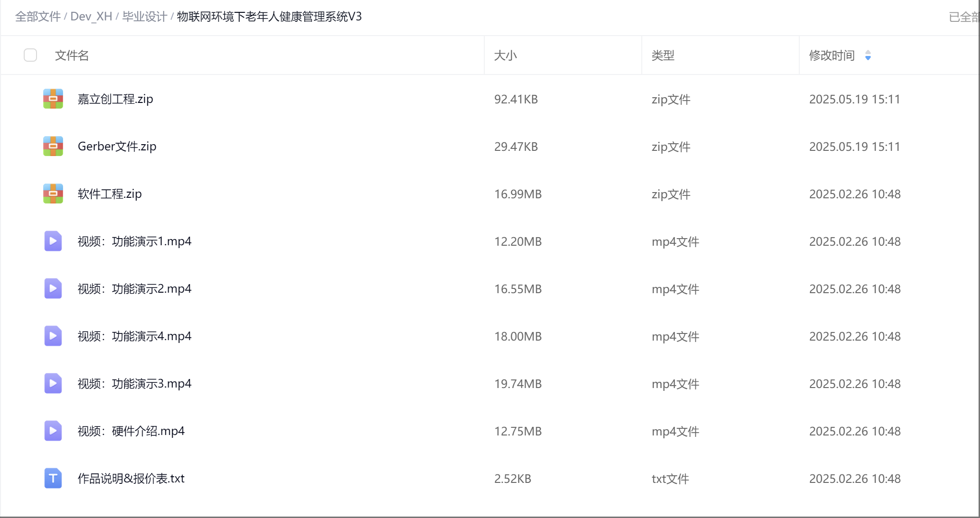Click the size value 18.00MB
Screen dimensions: 980x518
coord(518,336)
